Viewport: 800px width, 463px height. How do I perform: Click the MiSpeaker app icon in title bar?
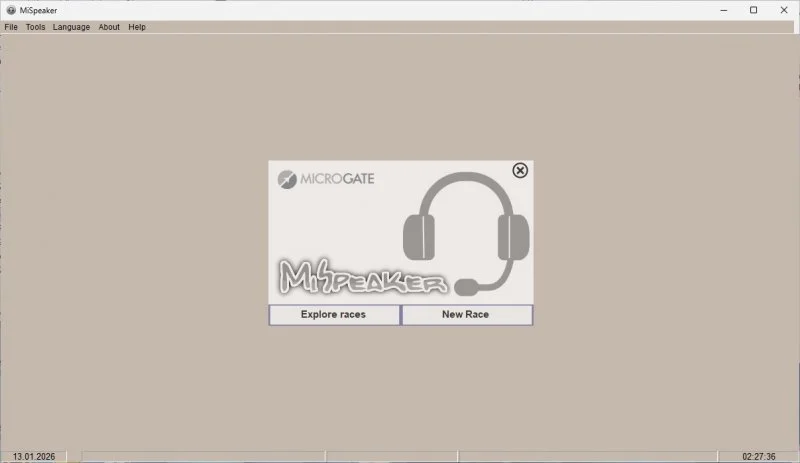11,10
